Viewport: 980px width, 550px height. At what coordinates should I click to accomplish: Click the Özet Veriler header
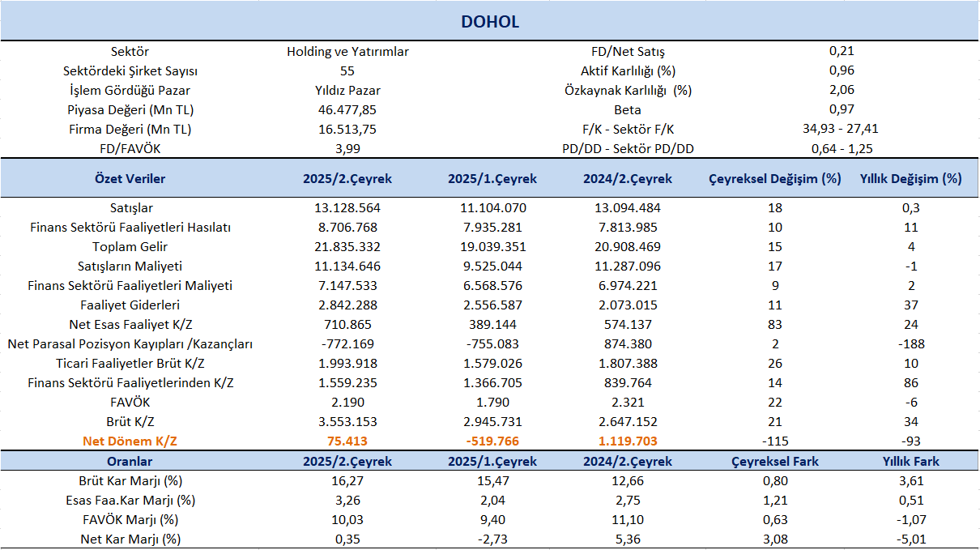130,178
